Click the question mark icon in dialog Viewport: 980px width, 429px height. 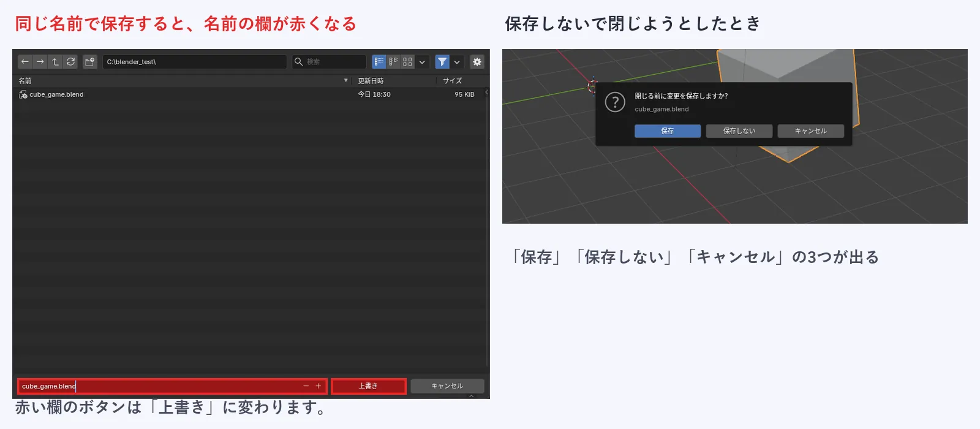615,102
